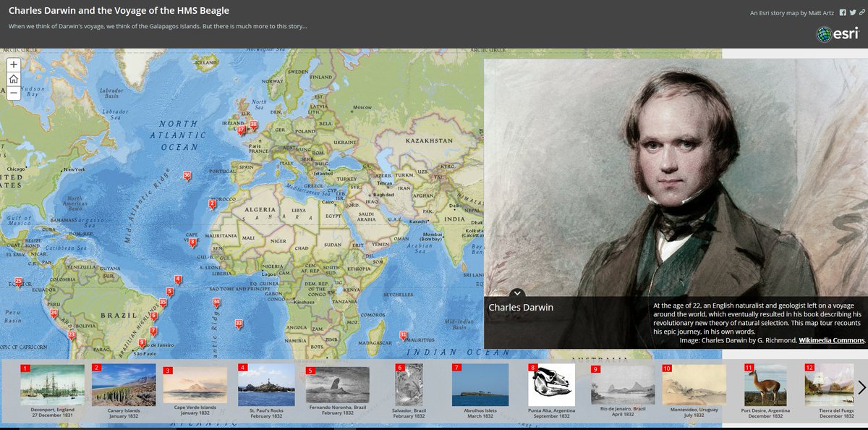Select map marker 5 near Brazil coast
This screenshot has width=868, height=430.
click(x=169, y=292)
